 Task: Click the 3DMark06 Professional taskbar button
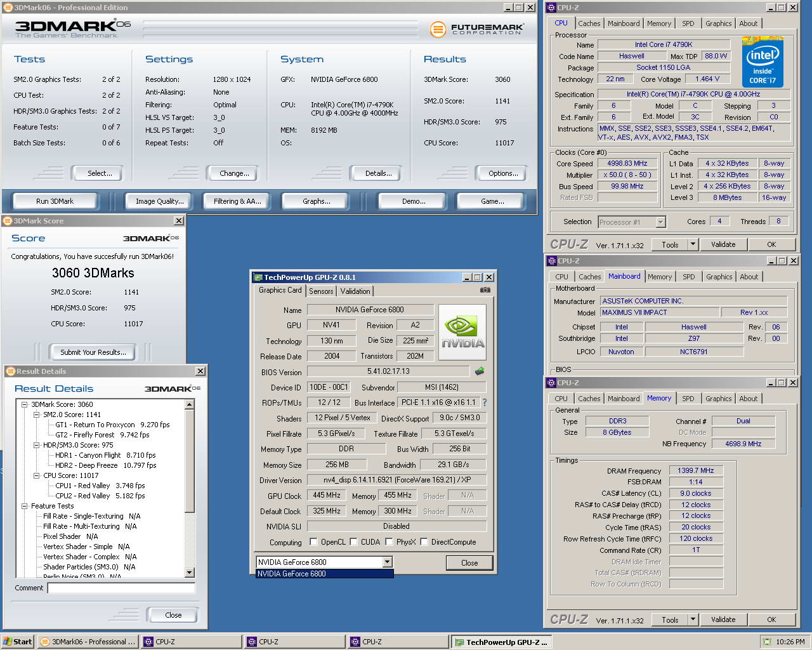(88, 642)
